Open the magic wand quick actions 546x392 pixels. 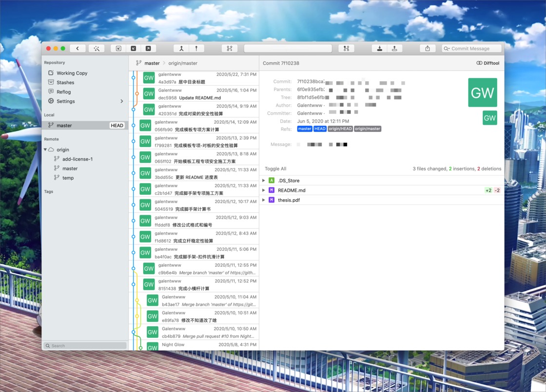coord(97,49)
